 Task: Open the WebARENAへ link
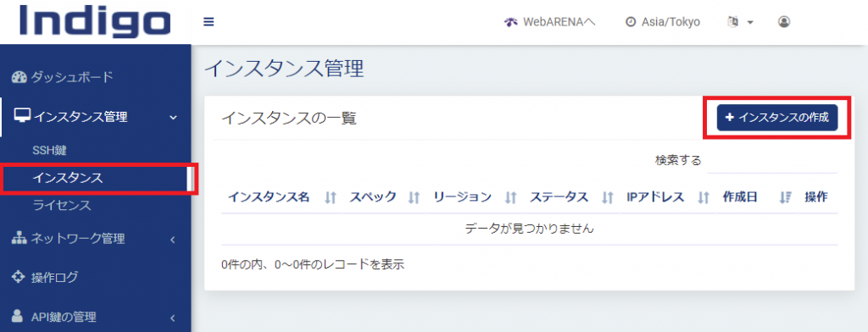pyautogui.click(x=549, y=22)
